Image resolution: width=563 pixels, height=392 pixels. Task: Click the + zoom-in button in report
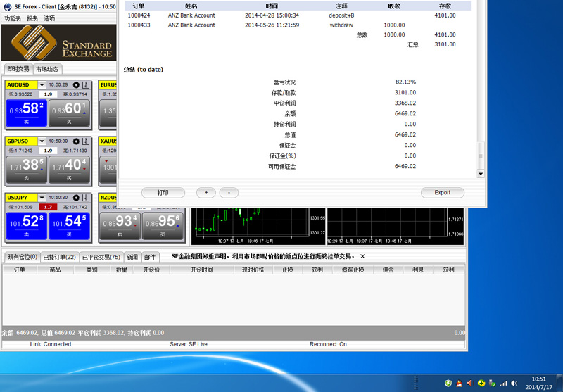(206, 193)
